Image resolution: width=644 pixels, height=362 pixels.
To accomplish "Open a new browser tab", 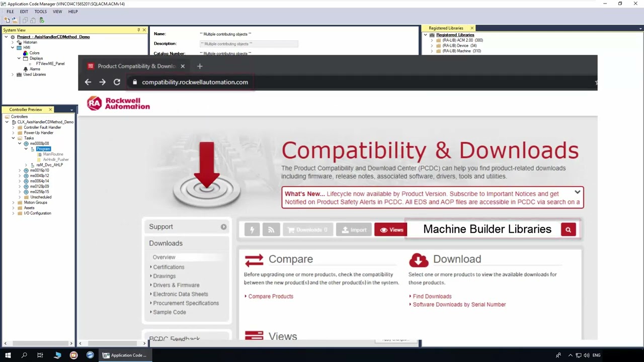I will tap(200, 66).
